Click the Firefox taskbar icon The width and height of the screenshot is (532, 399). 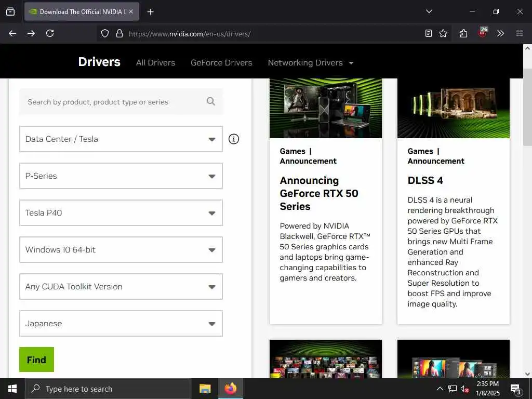[x=230, y=389]
